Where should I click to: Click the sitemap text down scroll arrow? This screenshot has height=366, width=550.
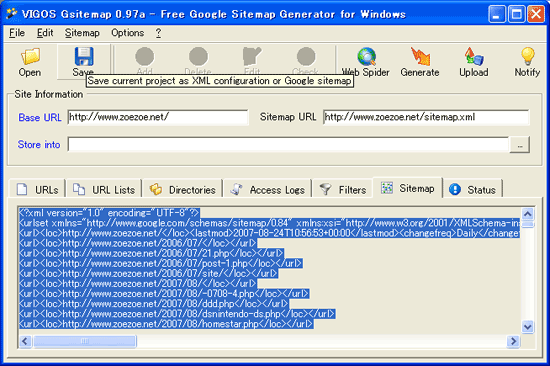click(x=528, y=327)
